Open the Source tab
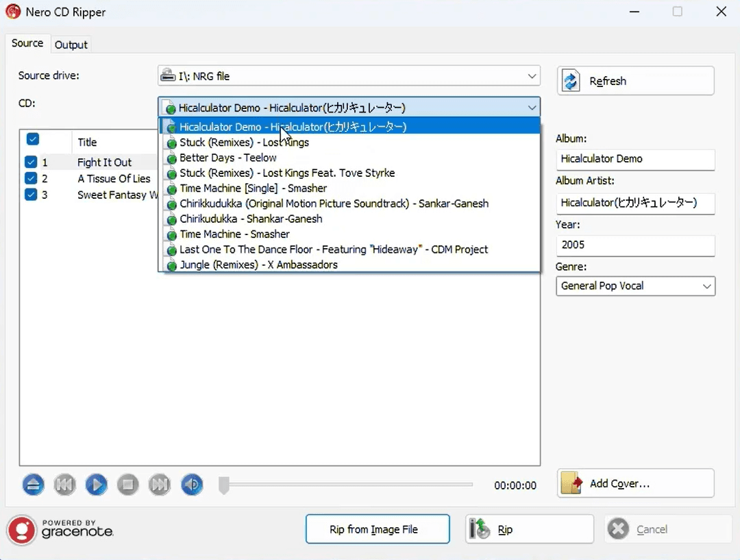 tap(27, 43)
